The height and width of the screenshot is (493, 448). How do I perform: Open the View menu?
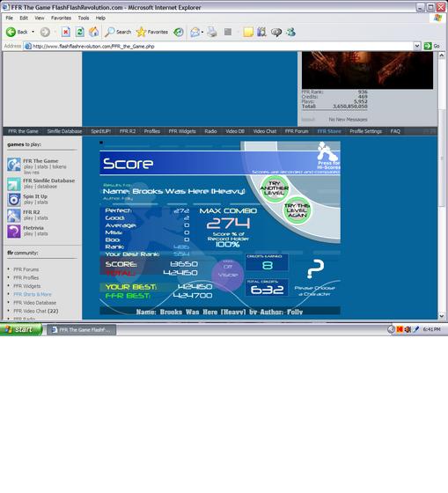pos(40,18)
